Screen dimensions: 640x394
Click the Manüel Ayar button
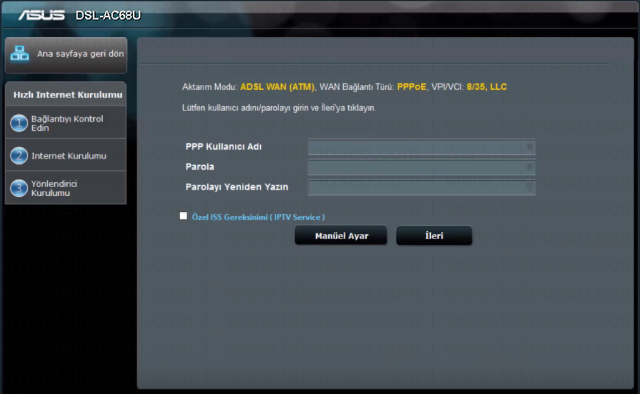341,236
